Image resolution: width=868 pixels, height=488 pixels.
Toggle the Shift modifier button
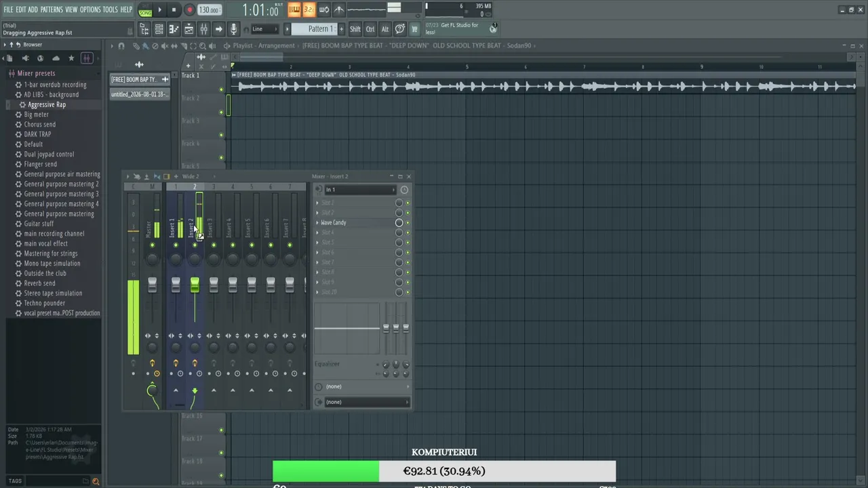pos(355,29)
